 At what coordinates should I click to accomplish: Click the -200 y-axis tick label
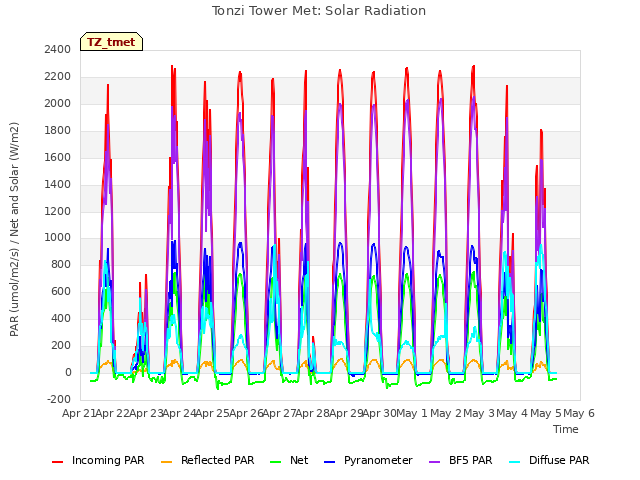tap(59, 399)
